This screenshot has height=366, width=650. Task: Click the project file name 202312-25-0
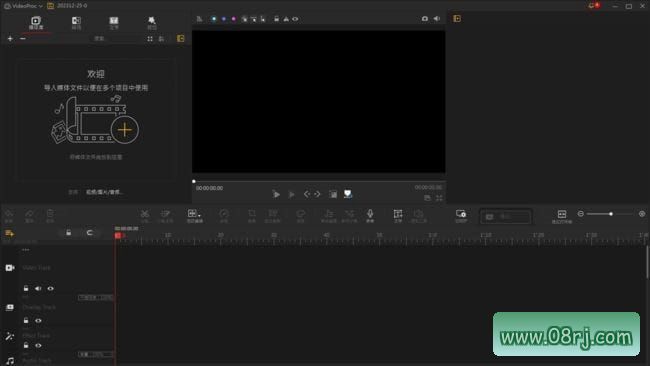pos(72,6)
